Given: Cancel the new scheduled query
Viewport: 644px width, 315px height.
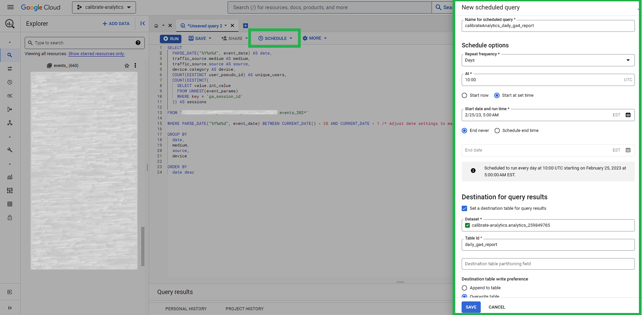Looking at the screenshot, I should pos(497,307).
